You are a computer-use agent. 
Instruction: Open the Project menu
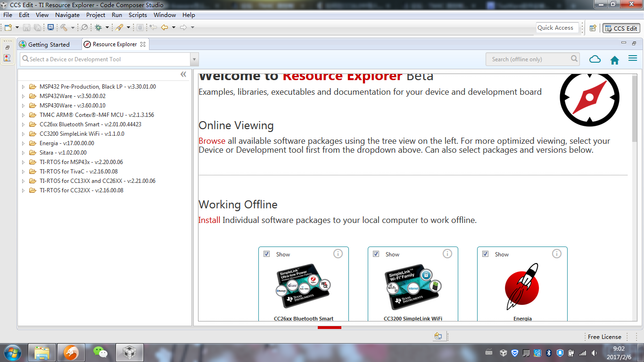96,15
